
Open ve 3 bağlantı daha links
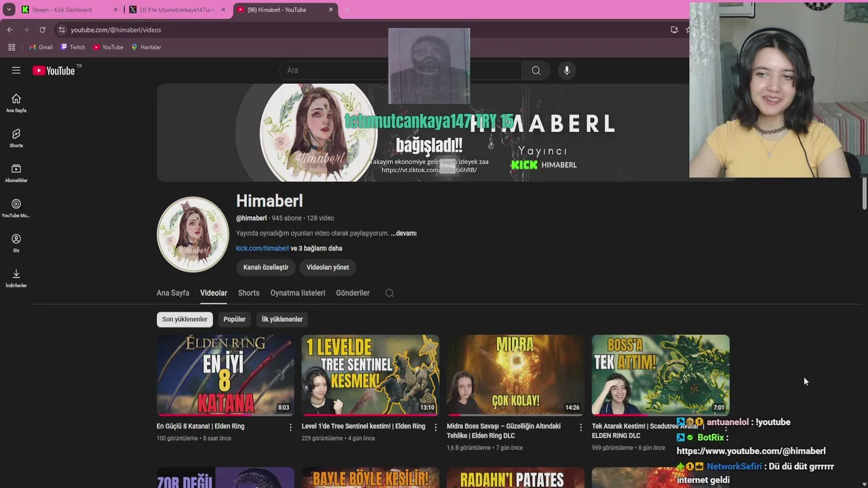(x=317, y=248)
